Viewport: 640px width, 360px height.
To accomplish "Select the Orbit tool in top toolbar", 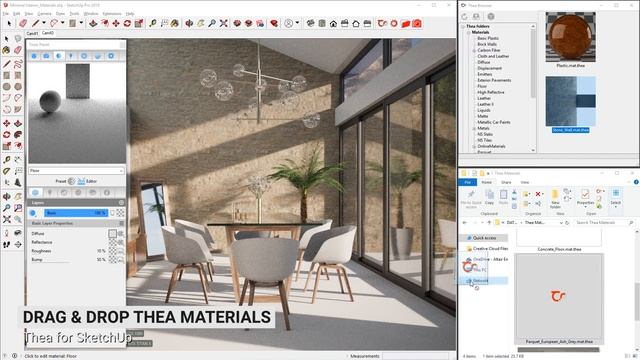I will (189, 24).
